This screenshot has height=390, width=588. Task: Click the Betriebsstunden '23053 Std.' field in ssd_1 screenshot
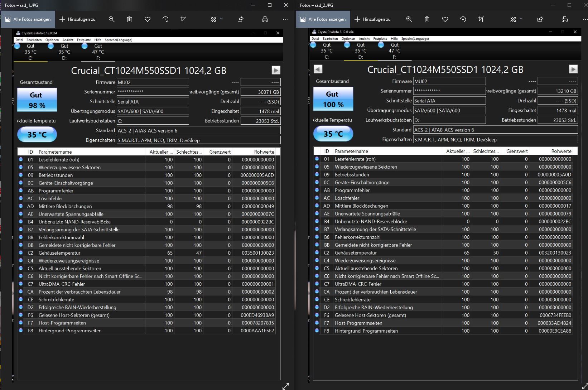[x=260, y=121]
